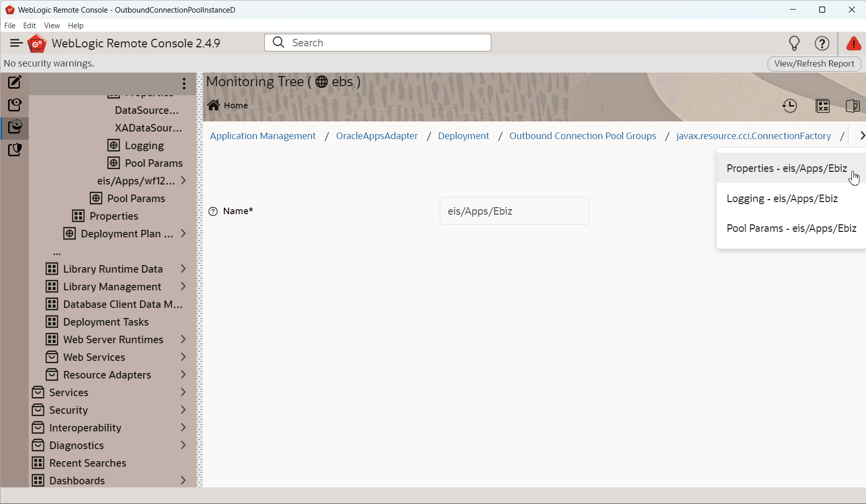This screenshot has width=866, height=504.
Task: Open Outbound Connection Pool Groups breadcrumb
Action: (583, 136)
